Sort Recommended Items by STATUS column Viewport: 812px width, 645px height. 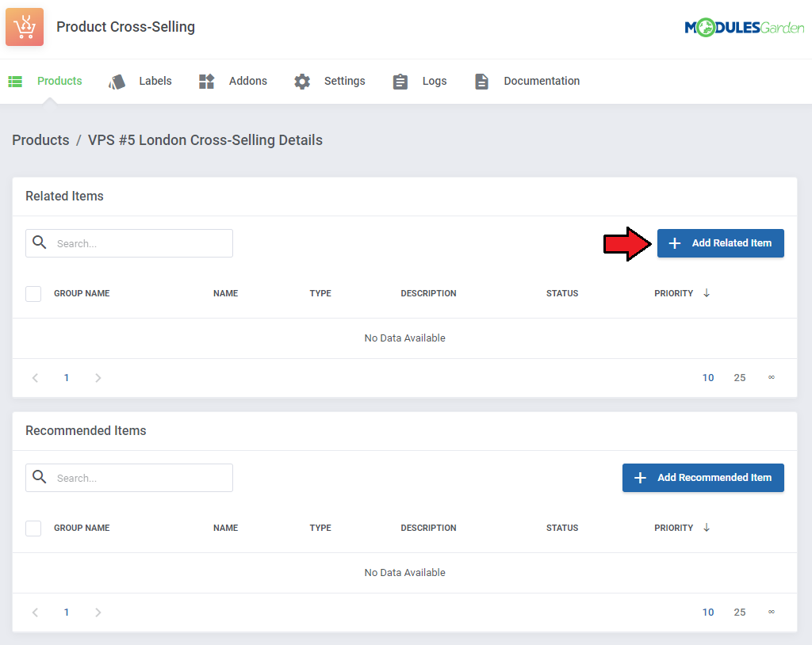(562, 528)
